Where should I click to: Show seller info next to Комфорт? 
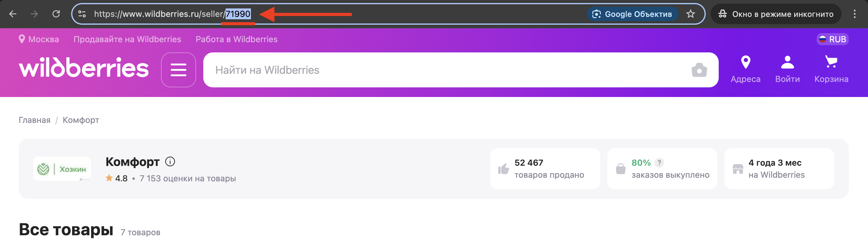click(x=170, y=161)
